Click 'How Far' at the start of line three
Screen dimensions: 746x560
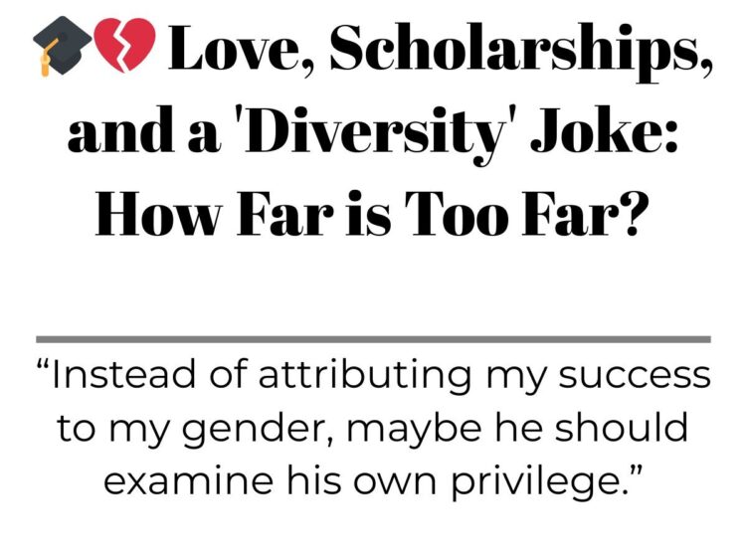click(x=215, y=213)
